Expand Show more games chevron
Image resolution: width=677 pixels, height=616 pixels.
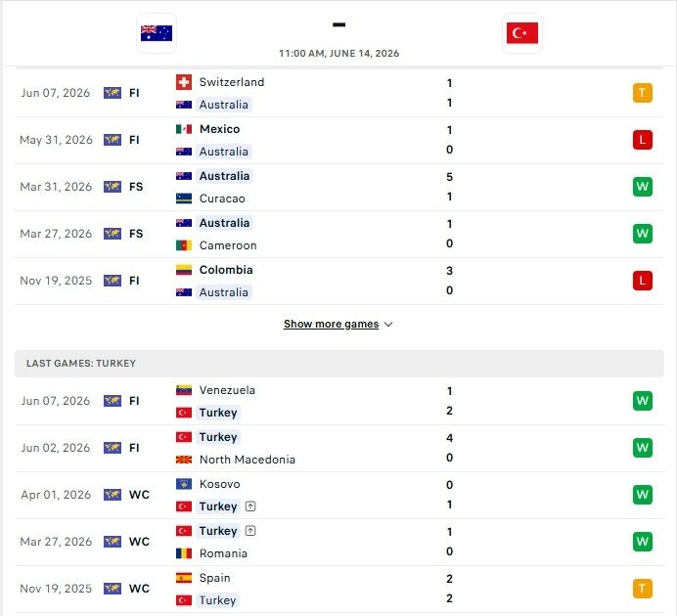coord(388,325)
